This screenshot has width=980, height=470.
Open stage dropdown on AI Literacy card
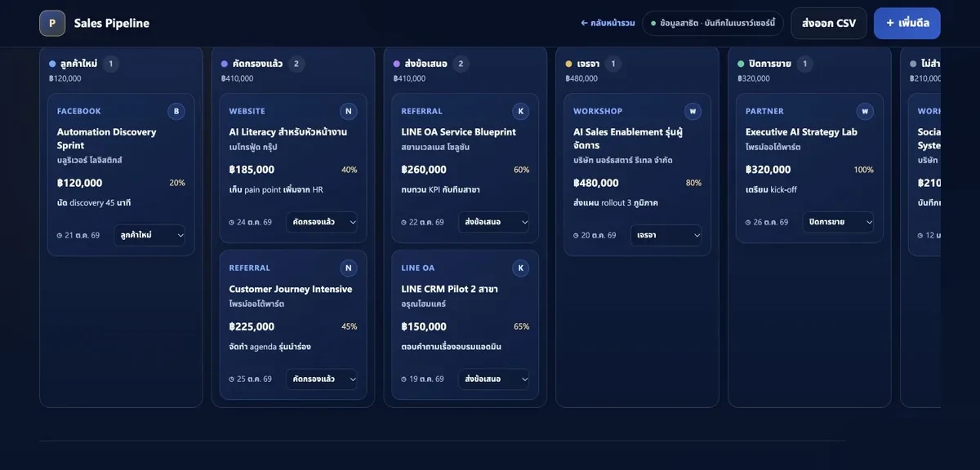pos(322,222)
